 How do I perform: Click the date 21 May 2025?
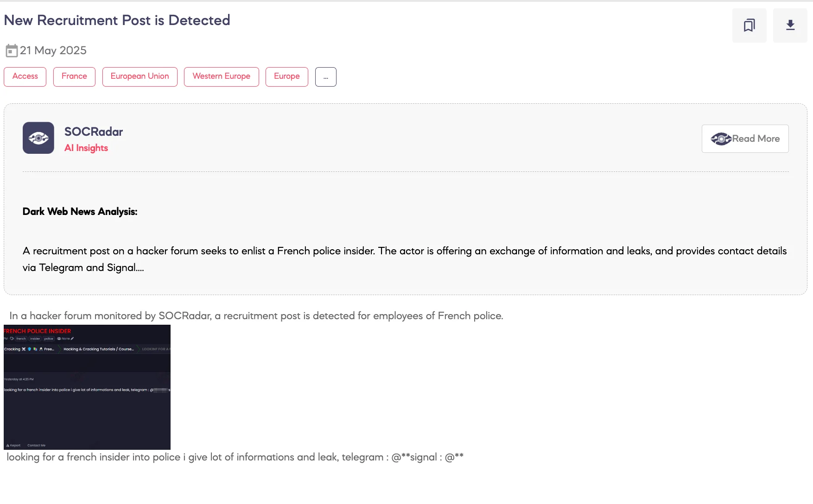tap(53, 50)
